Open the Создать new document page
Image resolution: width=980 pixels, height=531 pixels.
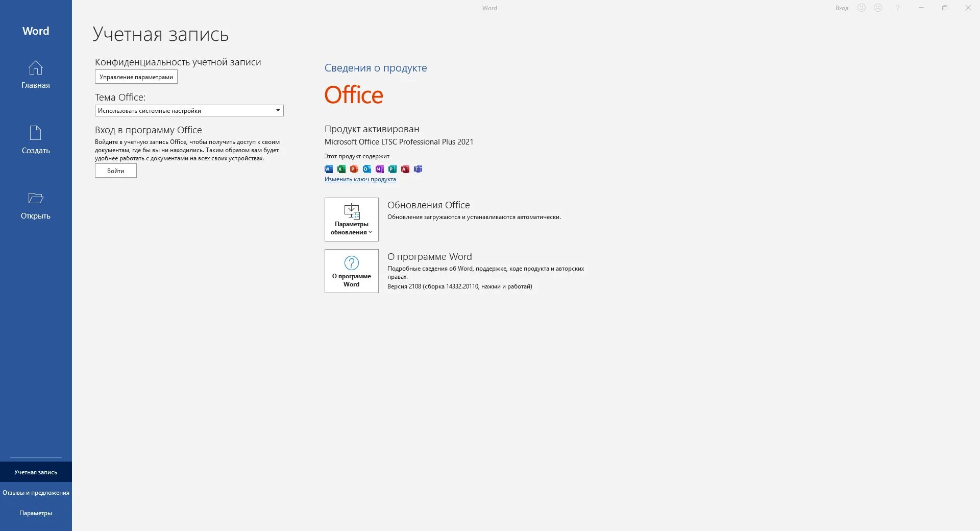[36, 140]
